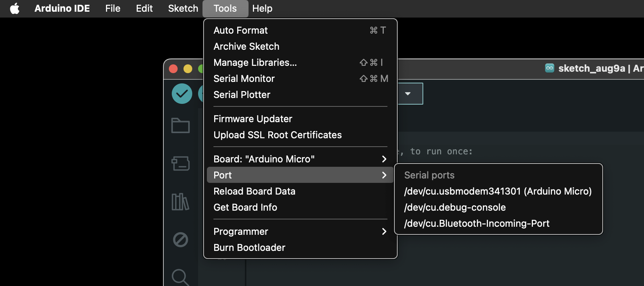644x286 pixels.
Task: Select port /dev/cu.Bluetooth-Incoming-Port
Action: coord(498,223)
